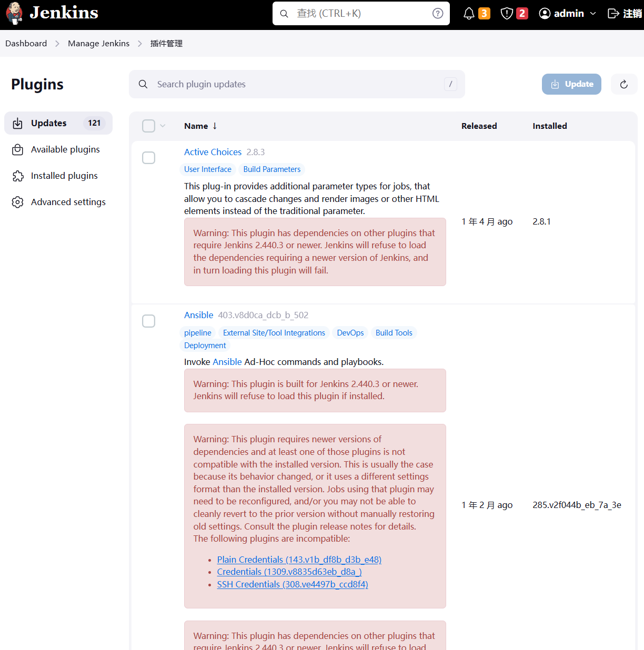Expand the select-all checkbox dropdown chevron
Viewport: 644px width, 650px height.
pos(163,126)
